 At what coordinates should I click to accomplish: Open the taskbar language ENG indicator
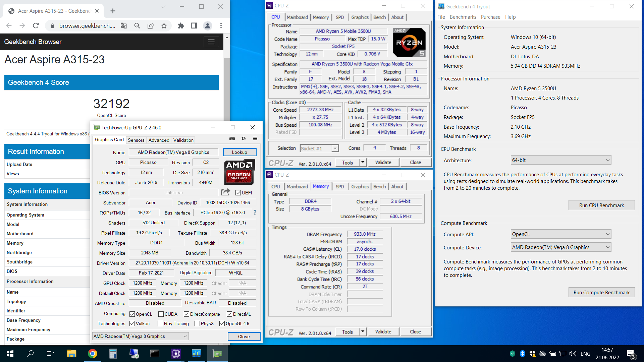point(585,354)
